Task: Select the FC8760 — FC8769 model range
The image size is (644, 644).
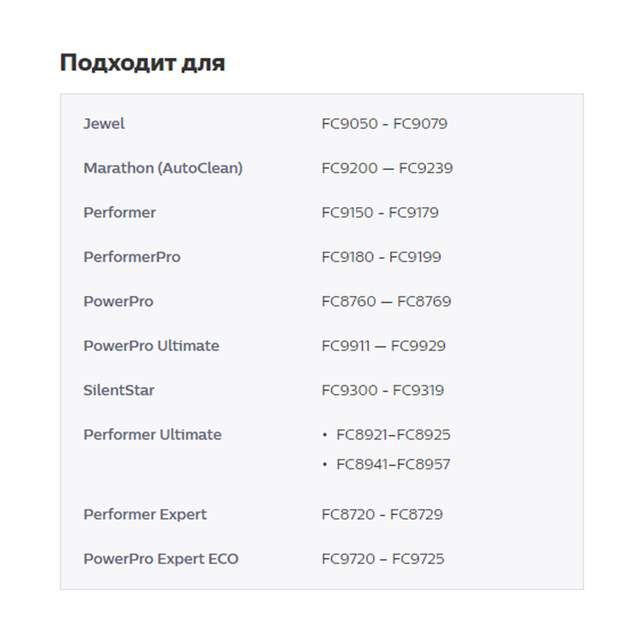Action: click(x=386, y=301)
